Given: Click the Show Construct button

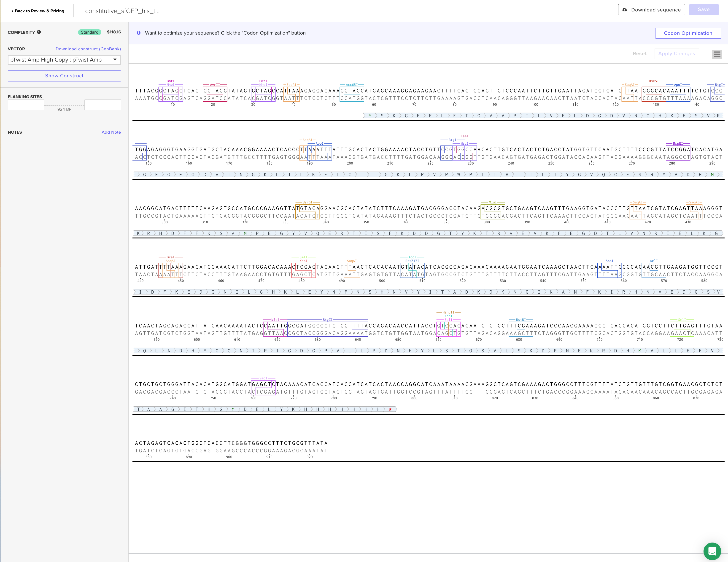Looking at the screenshot, I should coord(64,76).
